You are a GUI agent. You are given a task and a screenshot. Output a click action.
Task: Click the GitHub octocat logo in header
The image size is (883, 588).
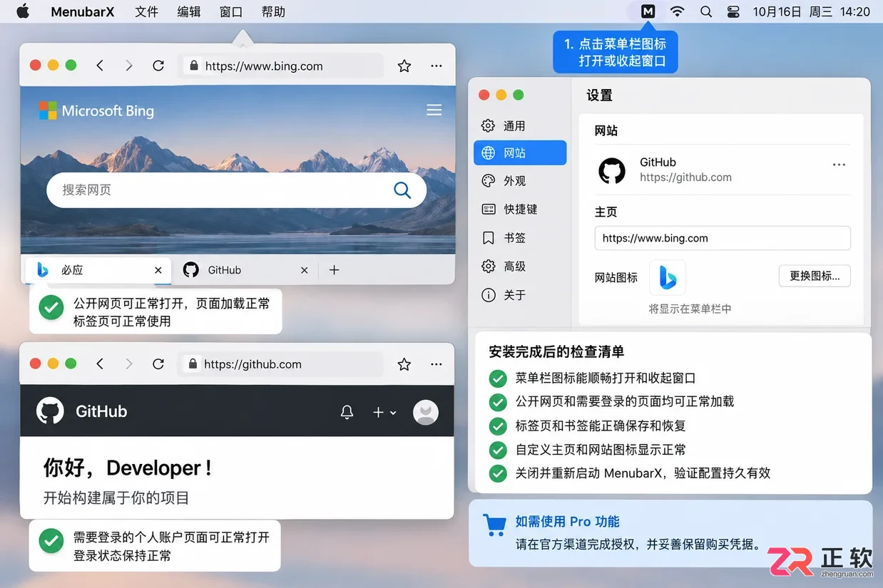click(50, 411)
